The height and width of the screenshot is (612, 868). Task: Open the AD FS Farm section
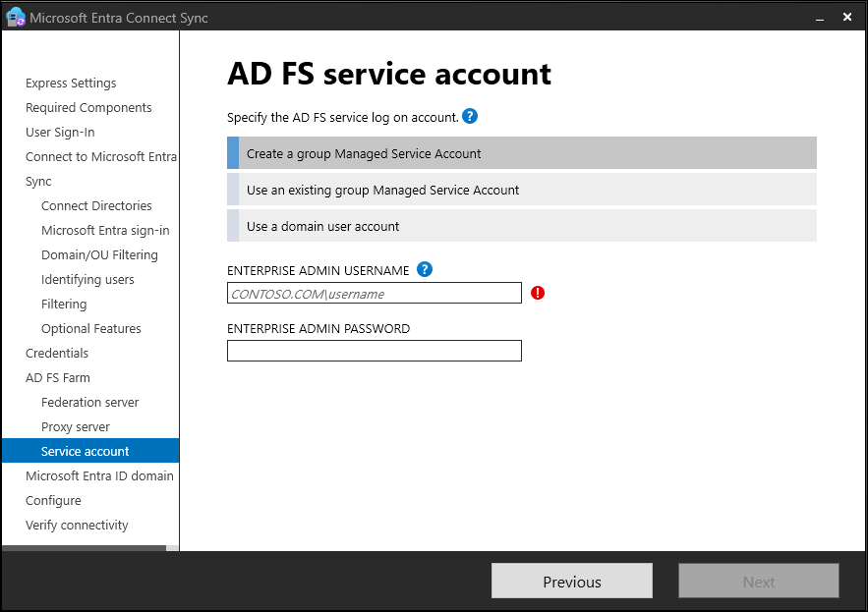pyautogui.click(x=58, y=378)
